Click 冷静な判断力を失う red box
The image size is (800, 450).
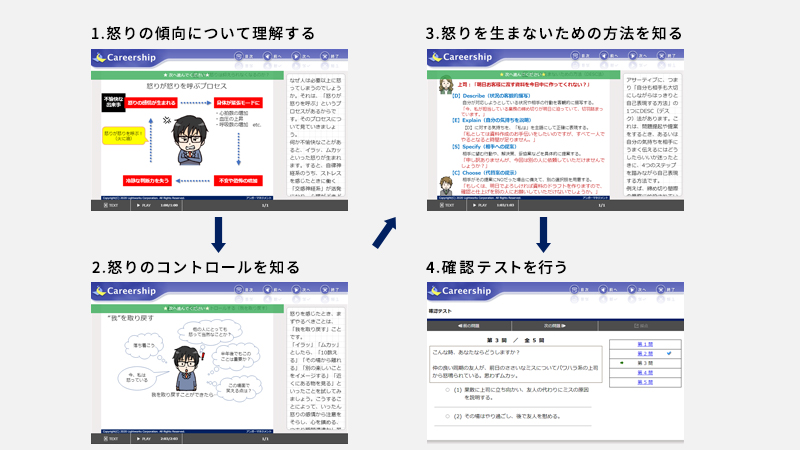[x=147, y=181]
